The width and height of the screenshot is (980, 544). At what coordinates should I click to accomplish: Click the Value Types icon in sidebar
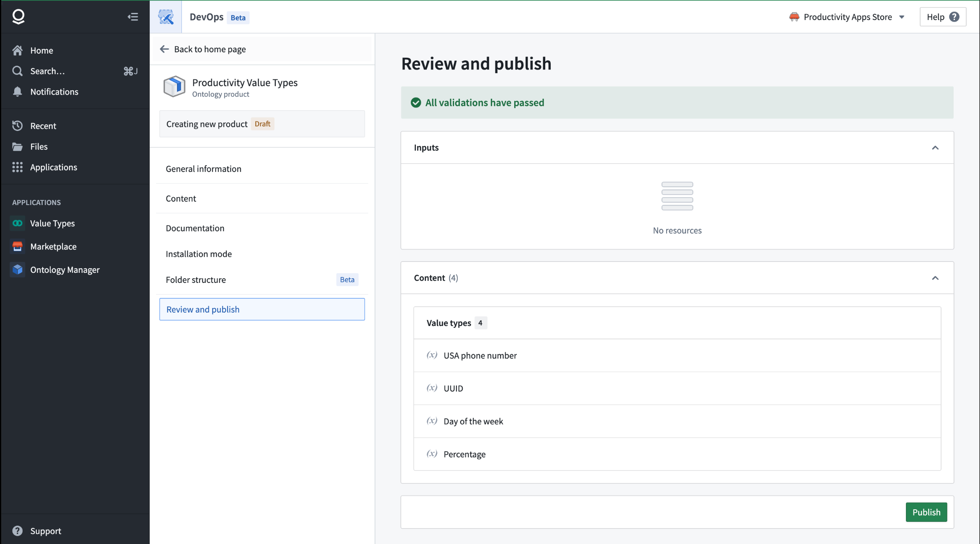pos(18,223)
